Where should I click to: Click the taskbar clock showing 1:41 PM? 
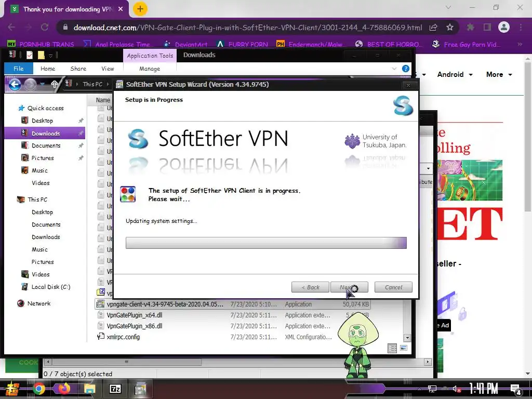484,389
